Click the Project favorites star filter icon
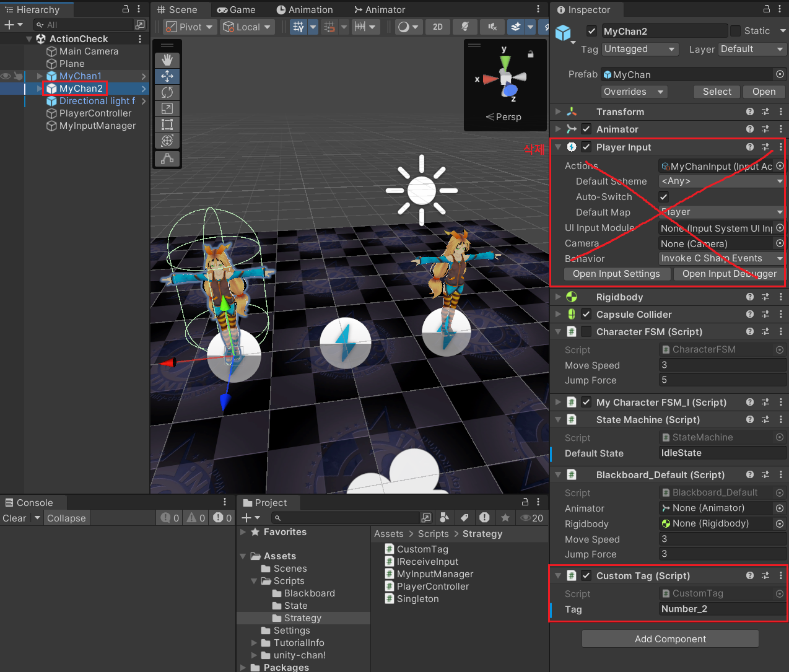This screenshot has width=789, height=672. click(x=505, y=518)
